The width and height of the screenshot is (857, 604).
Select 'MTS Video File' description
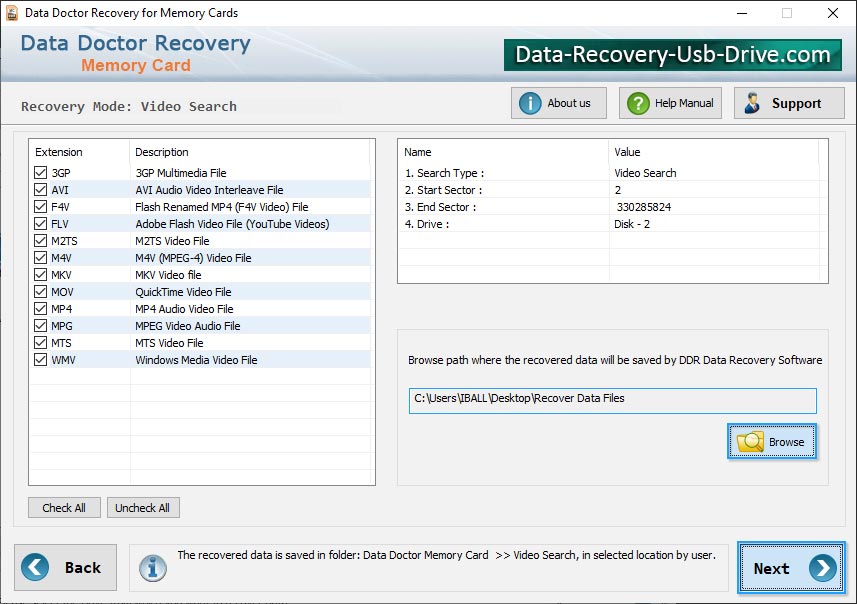click(169, 343)
